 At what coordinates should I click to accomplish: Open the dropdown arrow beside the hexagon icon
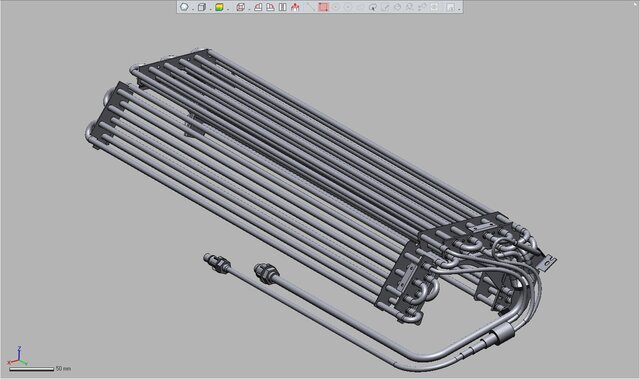click(x=193, y=9)
